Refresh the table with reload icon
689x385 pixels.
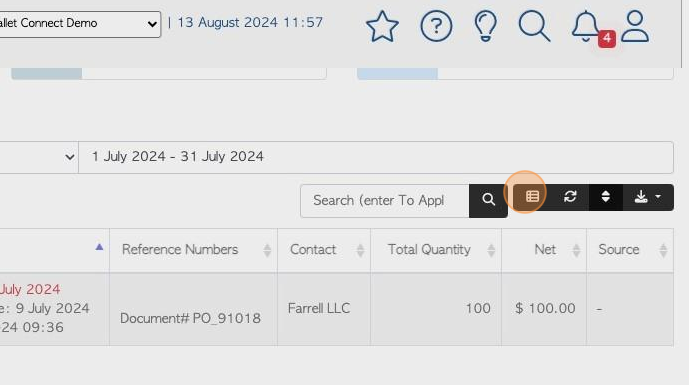pyautogui.click(x=570, y=196)
